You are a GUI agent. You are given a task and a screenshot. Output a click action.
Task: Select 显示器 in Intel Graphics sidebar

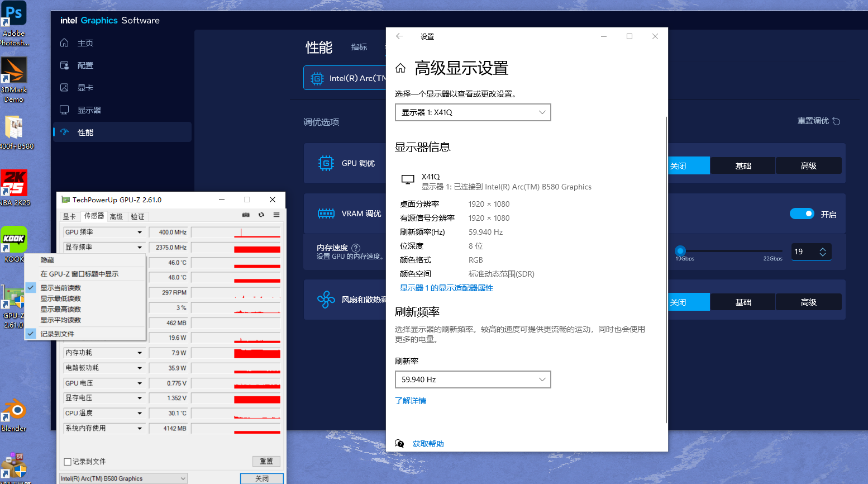[89, 110]
